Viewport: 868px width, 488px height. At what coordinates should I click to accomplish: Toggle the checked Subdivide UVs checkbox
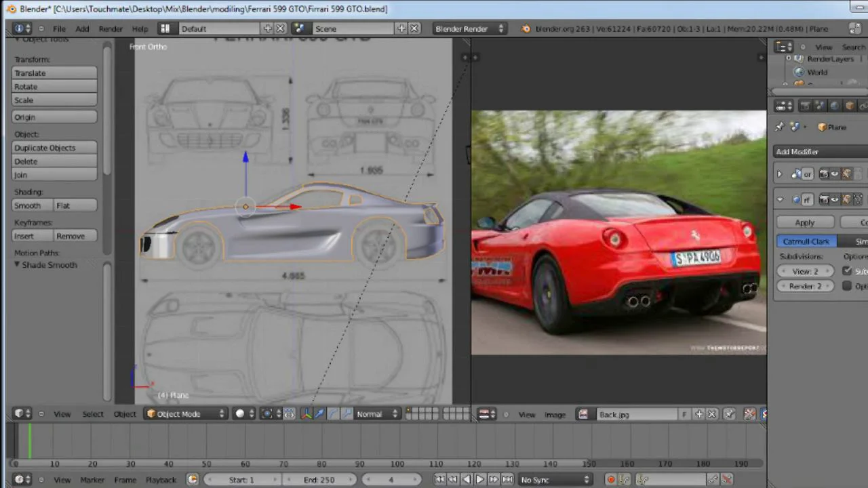(x=847, y=270)
